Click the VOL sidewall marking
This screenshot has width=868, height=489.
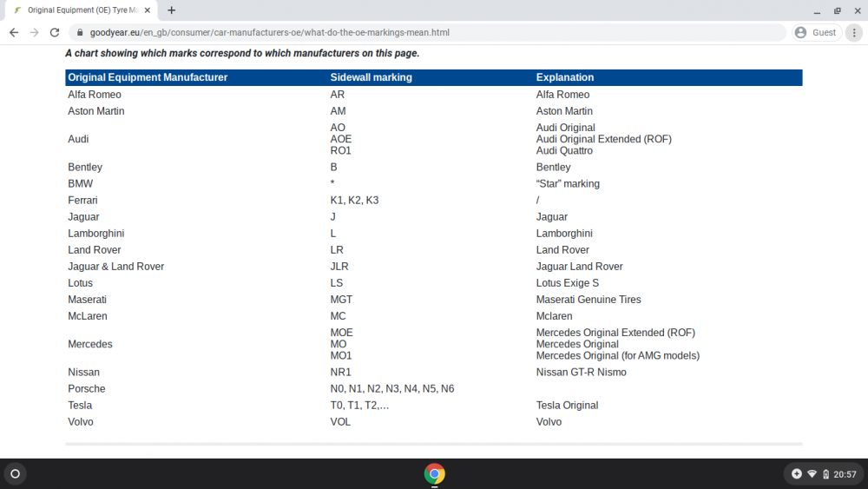point(340,422)
